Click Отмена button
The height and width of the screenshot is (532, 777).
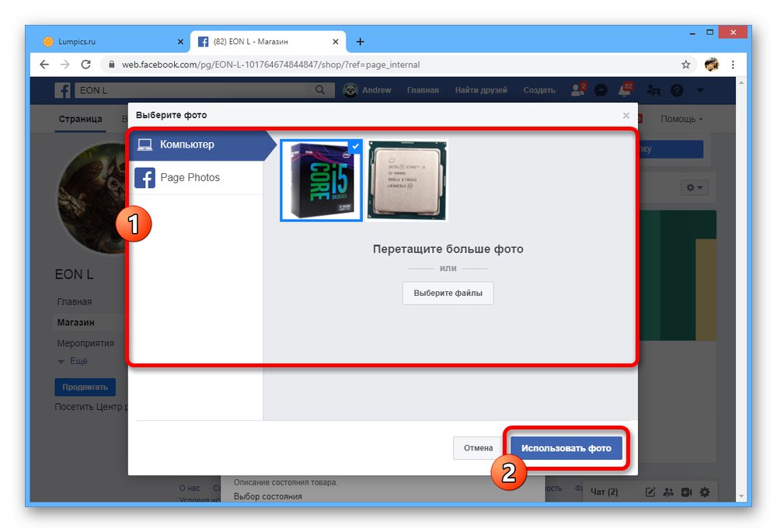tap(478, 448)
